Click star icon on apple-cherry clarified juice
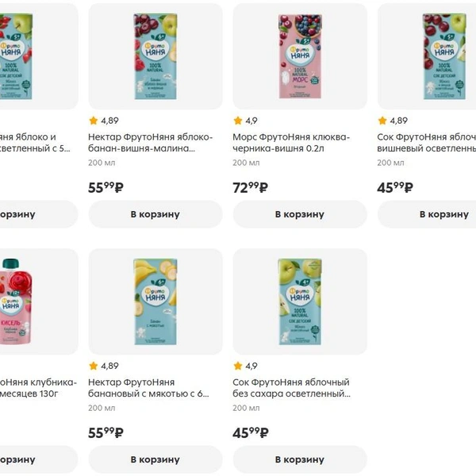This screenshot has width=476, height=476. point(382,121)
